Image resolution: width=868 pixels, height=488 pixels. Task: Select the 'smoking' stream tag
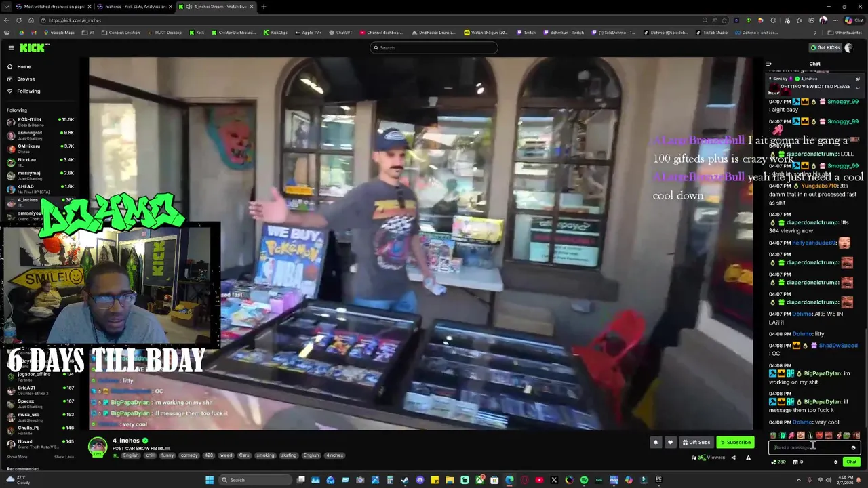point(266,455)
